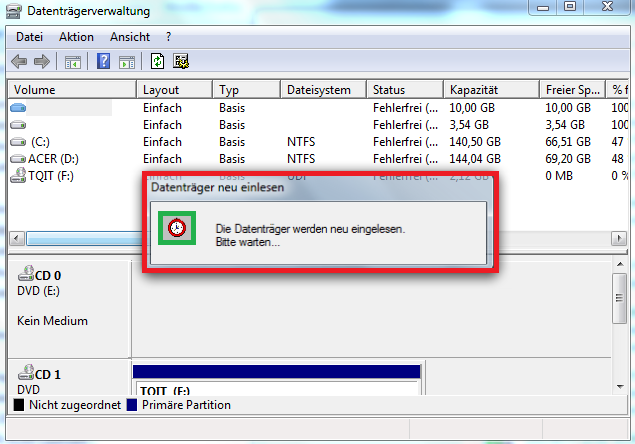The image size is (635, 444).
Task: Click the (C:) volume row
Action: pos(40,142)
